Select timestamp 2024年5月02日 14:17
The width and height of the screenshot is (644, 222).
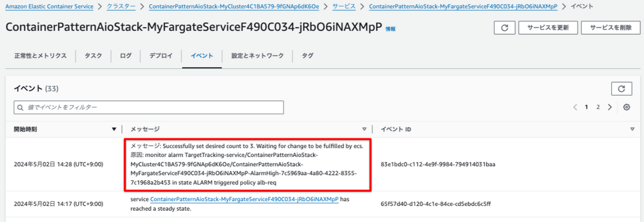pyautogui.click(x=58, y=204)
